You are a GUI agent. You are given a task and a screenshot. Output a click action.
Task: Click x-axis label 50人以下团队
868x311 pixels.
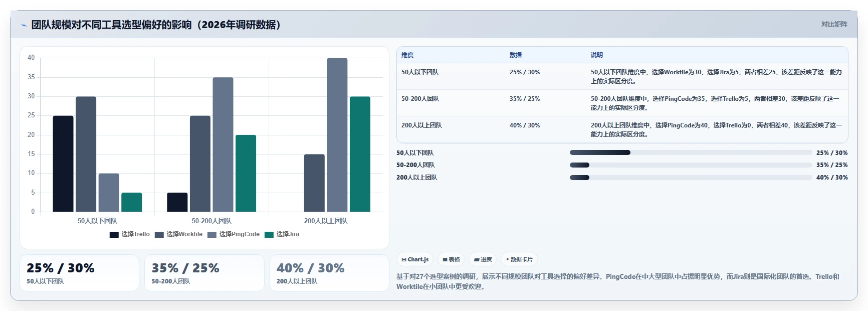tap(97, 221)
